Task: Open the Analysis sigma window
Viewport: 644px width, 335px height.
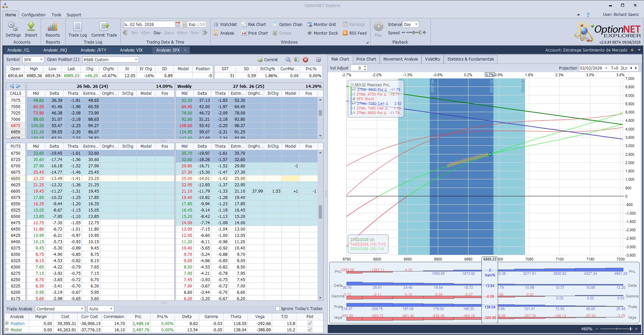Action: point(224,33)
